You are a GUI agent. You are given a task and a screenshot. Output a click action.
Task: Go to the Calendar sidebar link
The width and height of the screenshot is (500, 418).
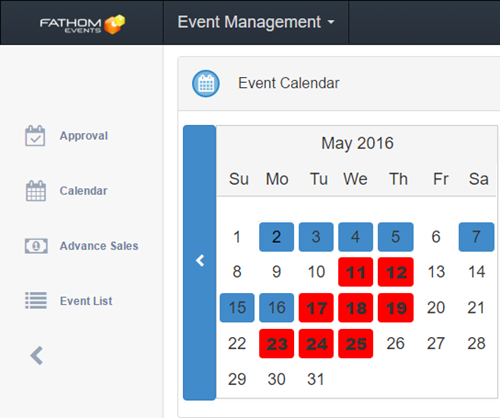point(83,191)
